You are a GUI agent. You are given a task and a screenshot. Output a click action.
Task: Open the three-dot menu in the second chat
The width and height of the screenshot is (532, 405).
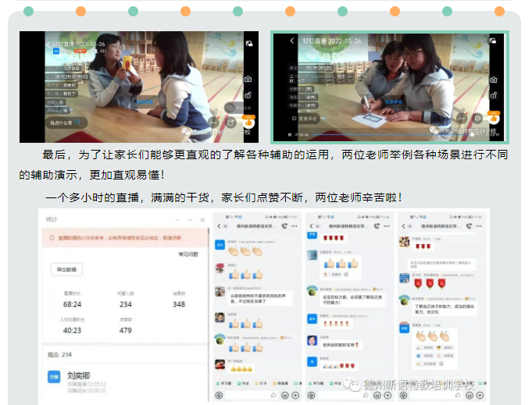(x=386, y=226)
